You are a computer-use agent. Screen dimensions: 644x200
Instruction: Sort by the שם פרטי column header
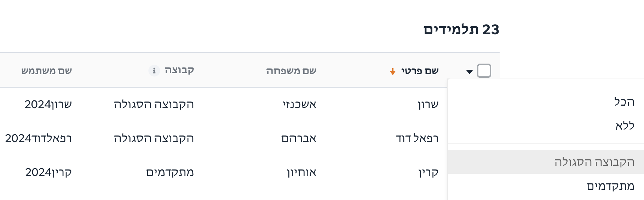[x=420, y=71]
